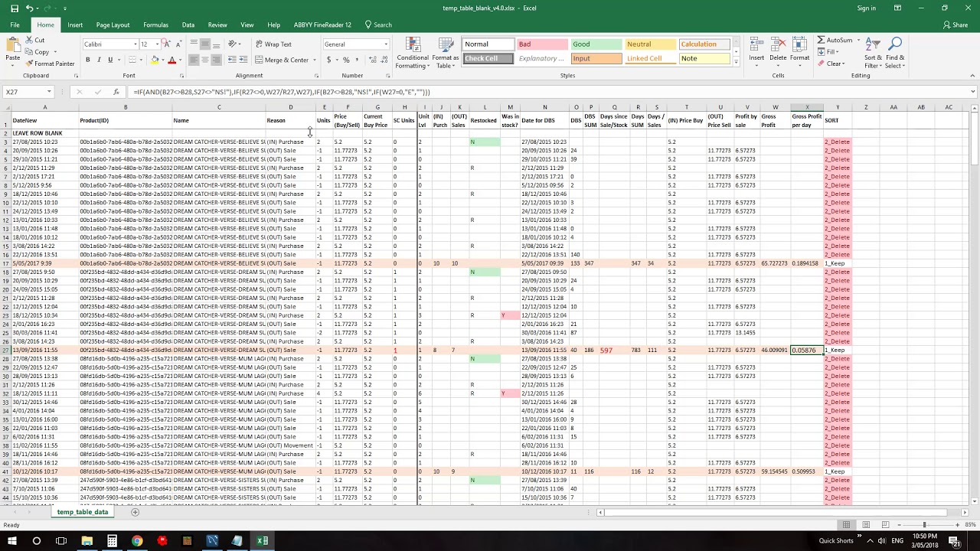Image resolution: width=980 pixels, height=551 pixels.
Task: Toggle underline formatting
Action: tap(109, 60)
